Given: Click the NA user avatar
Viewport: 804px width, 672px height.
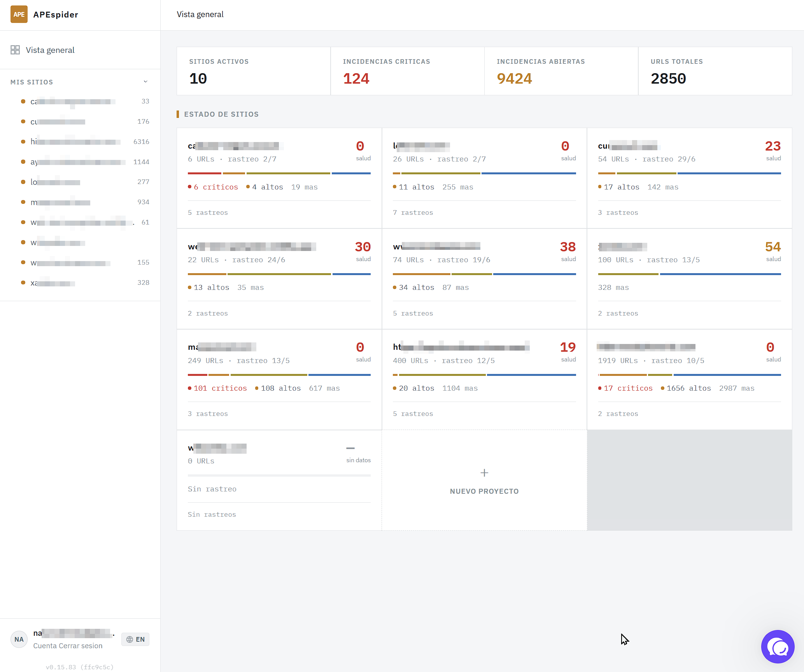Looking at the screenshot, I should point(19,639).
